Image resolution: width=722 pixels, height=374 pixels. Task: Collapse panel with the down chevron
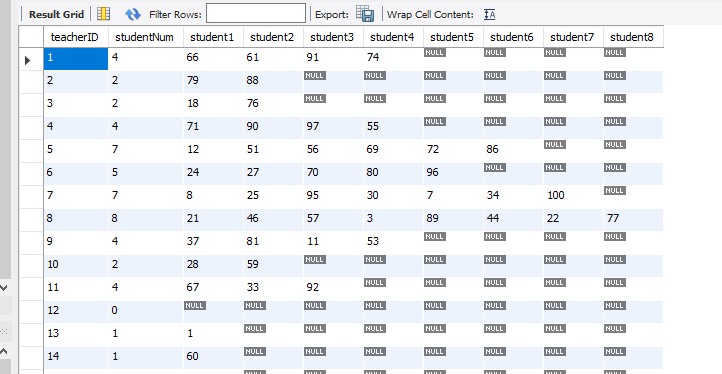(4, 288)
